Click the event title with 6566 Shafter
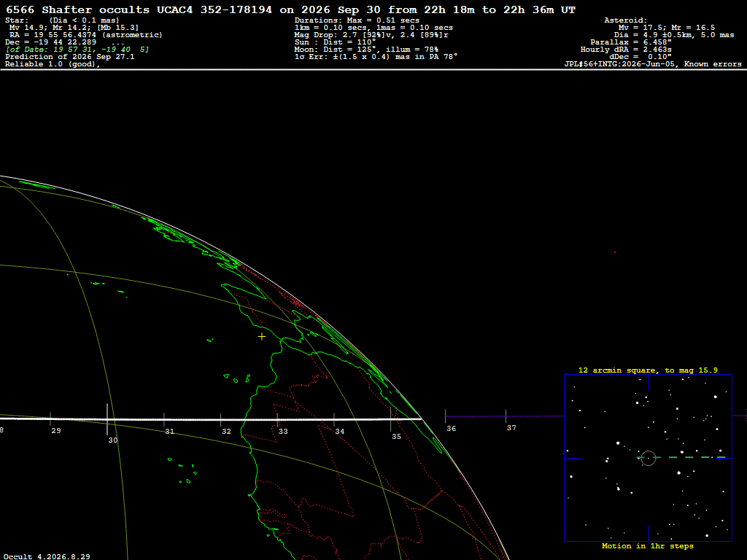This screenshot has width=747, height=560. [x=290, y=9]
